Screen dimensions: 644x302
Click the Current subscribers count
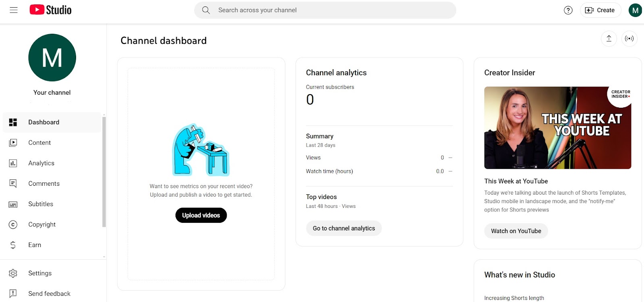310,99
